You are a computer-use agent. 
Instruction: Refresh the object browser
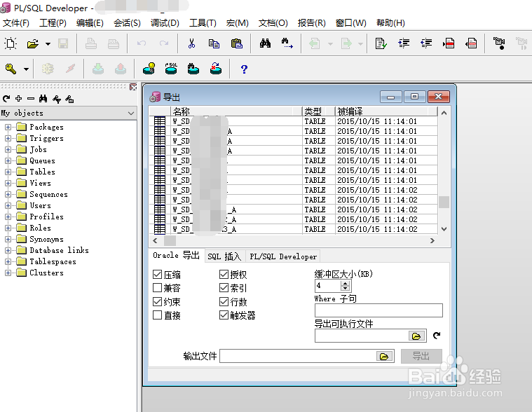click(6, 99)
